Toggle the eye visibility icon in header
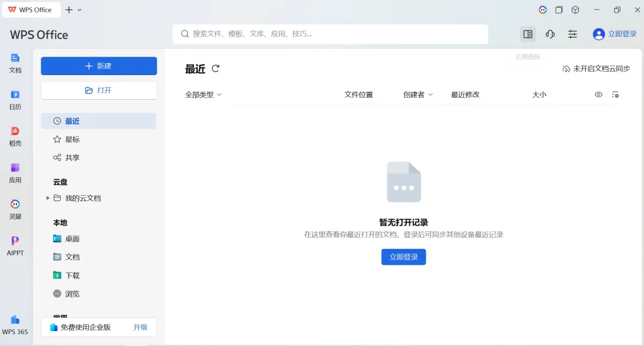Viewport: 644px width, 346px height. tap(599, 94)
